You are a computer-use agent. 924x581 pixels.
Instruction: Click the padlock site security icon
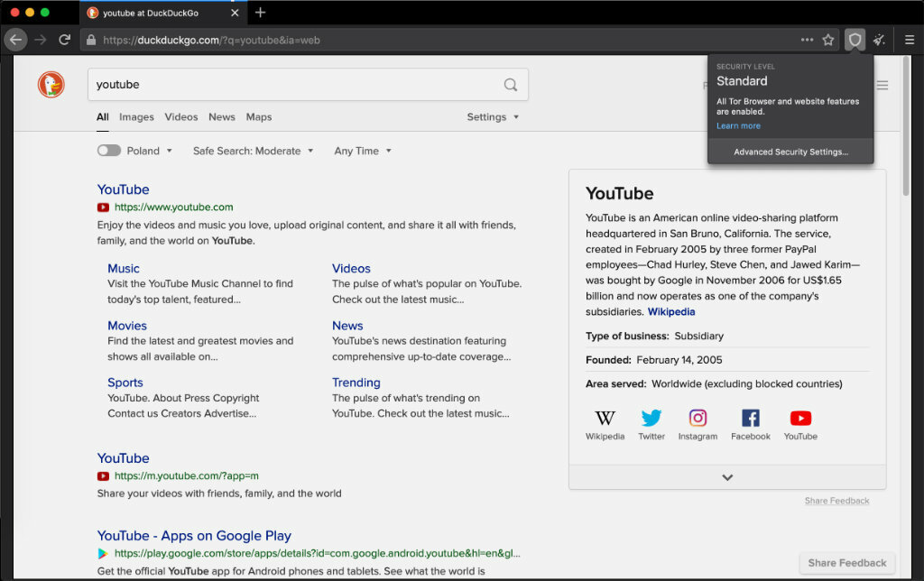pyautogui.click(x=91, y=40)
